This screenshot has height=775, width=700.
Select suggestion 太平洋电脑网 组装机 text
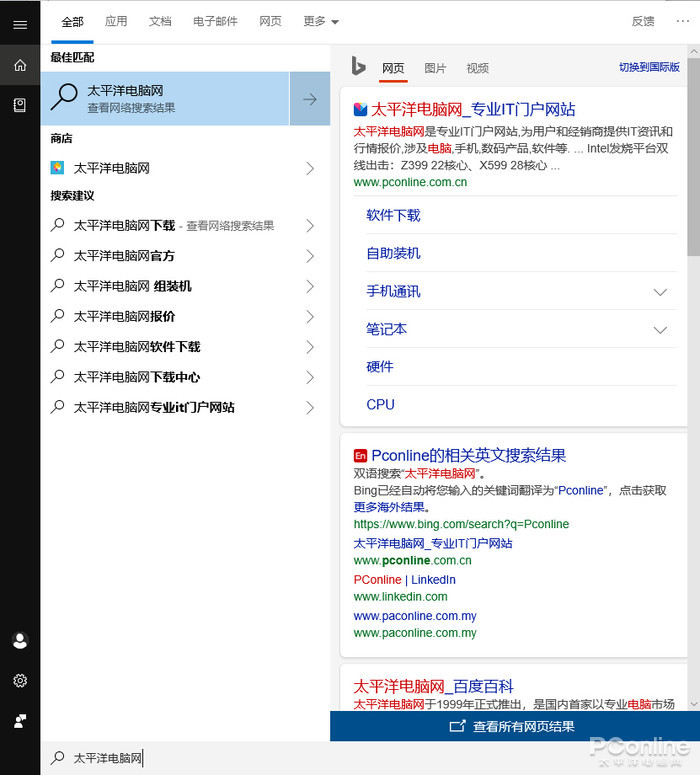[x=132, y=286]
